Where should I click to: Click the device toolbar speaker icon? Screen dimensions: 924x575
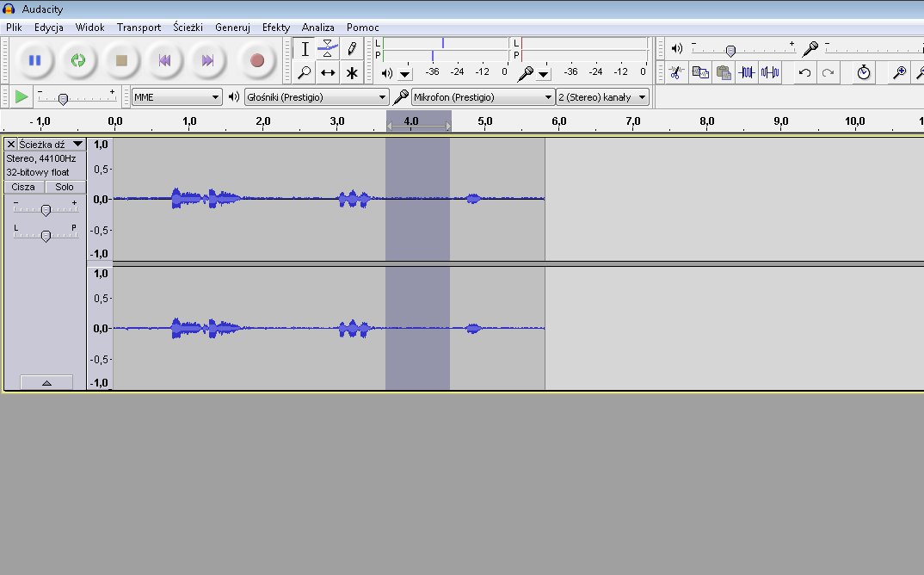[234, 96]
